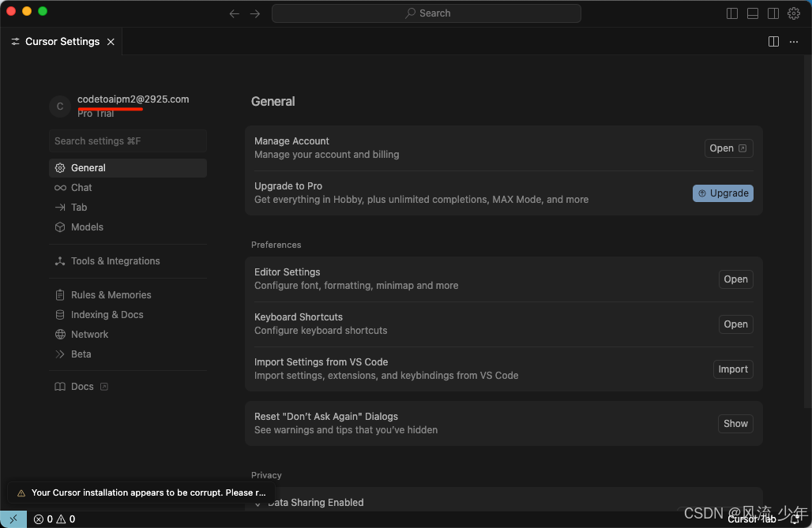Open the Models settings section
Image resolution: width=812 pixels, height=528 pixels.
coord(128,227)
